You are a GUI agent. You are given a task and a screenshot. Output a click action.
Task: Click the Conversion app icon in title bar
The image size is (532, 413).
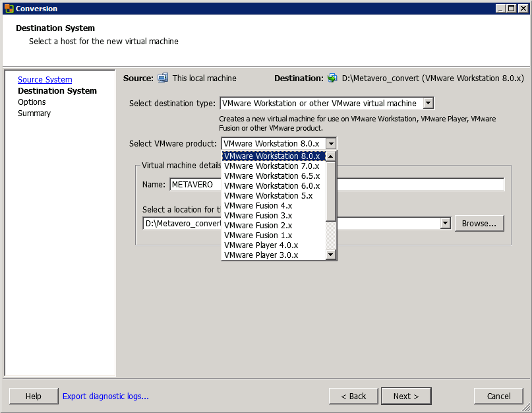pyautogui.click(x=9, y=9)
